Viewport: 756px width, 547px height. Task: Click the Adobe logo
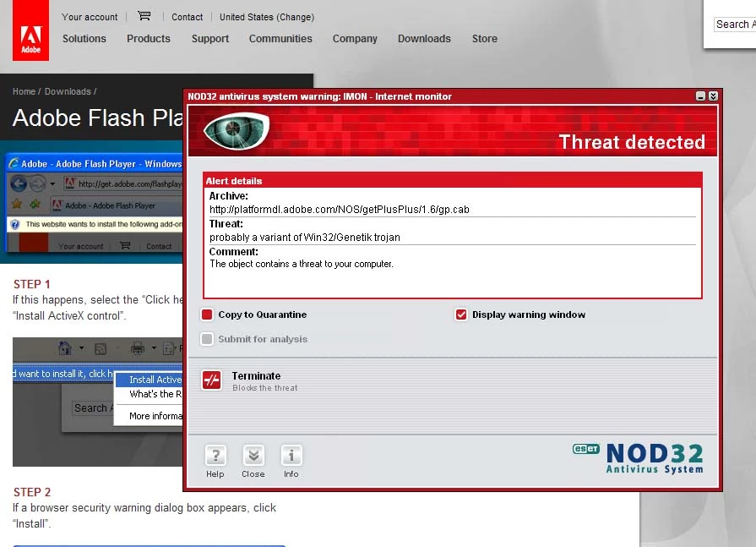click(31, 30)
